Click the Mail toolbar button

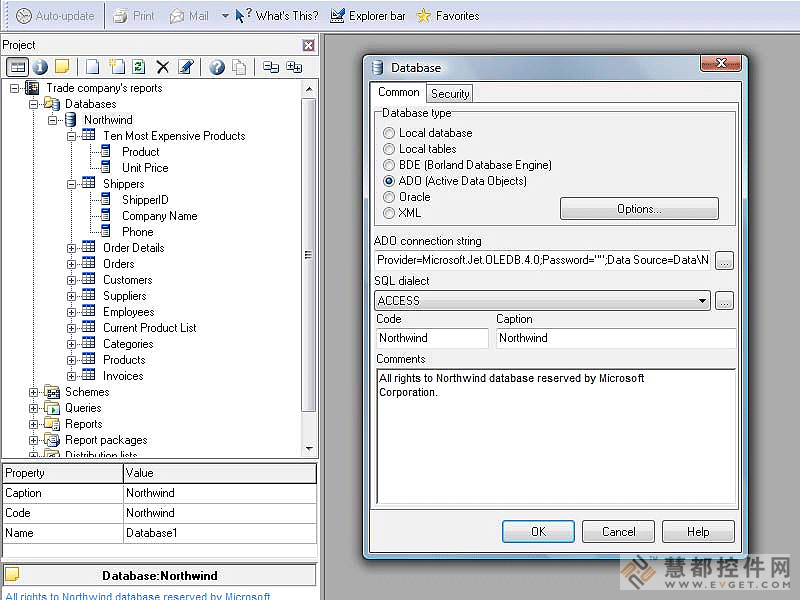(x=189, y=16)
